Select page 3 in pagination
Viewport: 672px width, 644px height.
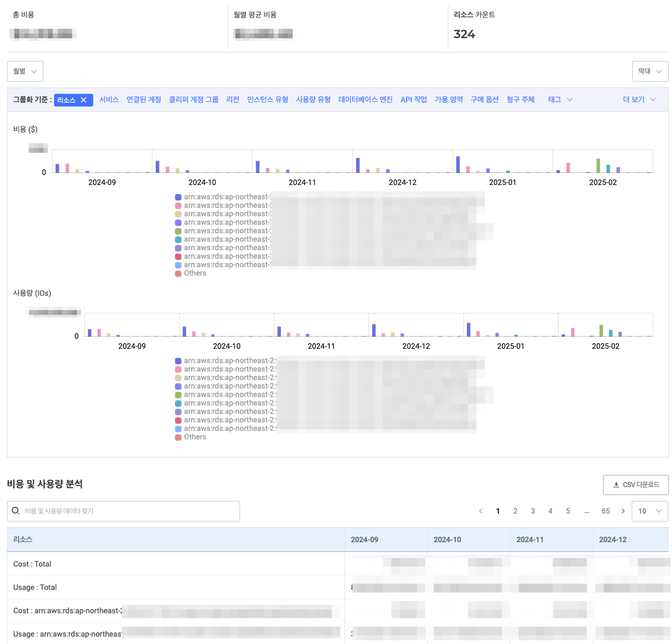pos(533,511)
